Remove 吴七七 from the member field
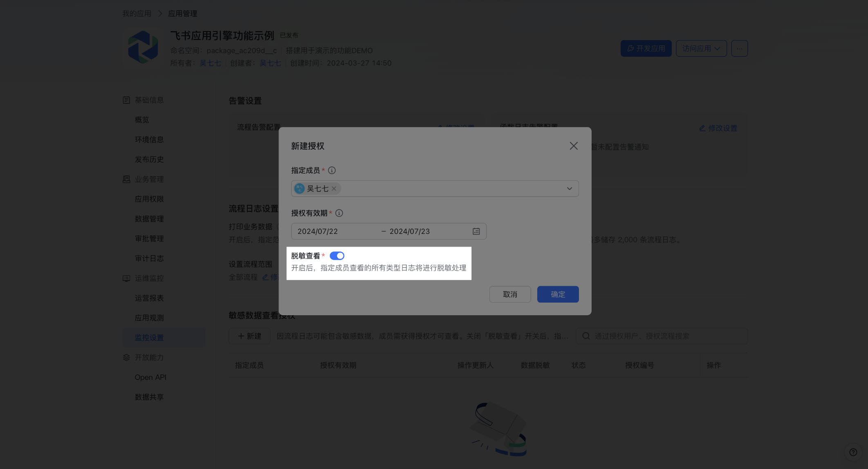868x469 pixels. coord(334,188)
